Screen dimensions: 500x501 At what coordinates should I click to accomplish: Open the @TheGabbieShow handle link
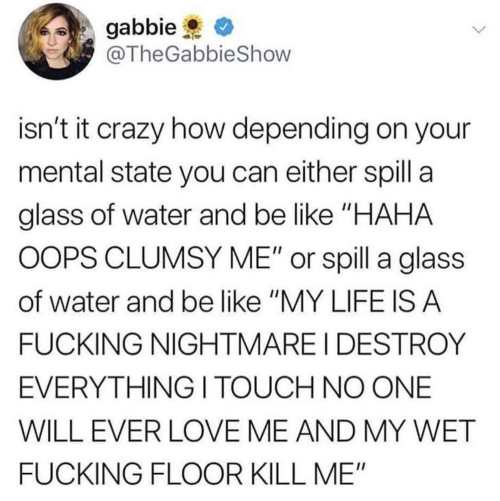pyautogui.click(x=198, y=55)
